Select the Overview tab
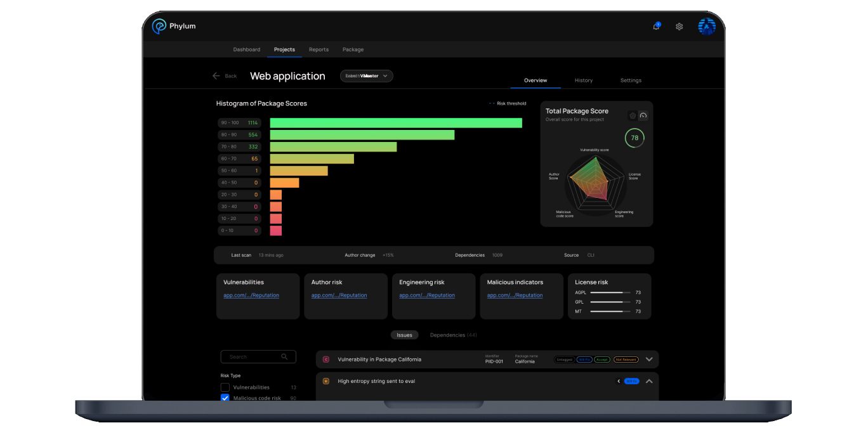The image size is (868, 440). coord(536,81)
